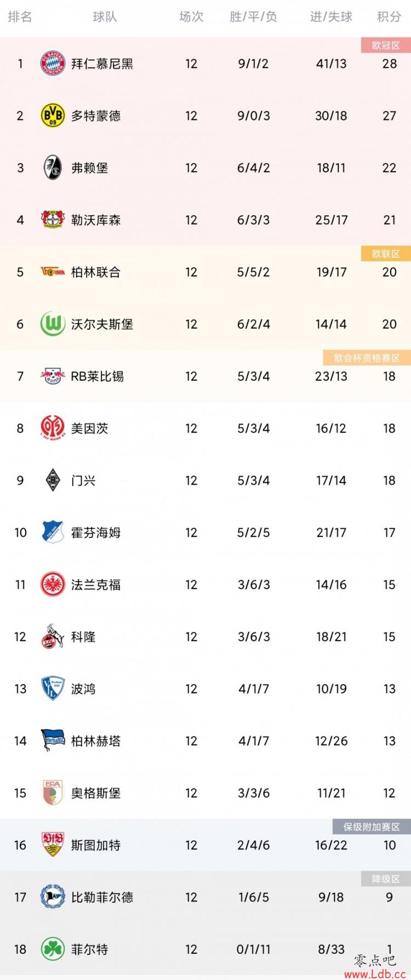This screenshot has height=980, width=411.
Task: Click the 降级区 relegation label
Action: (386, 879)
